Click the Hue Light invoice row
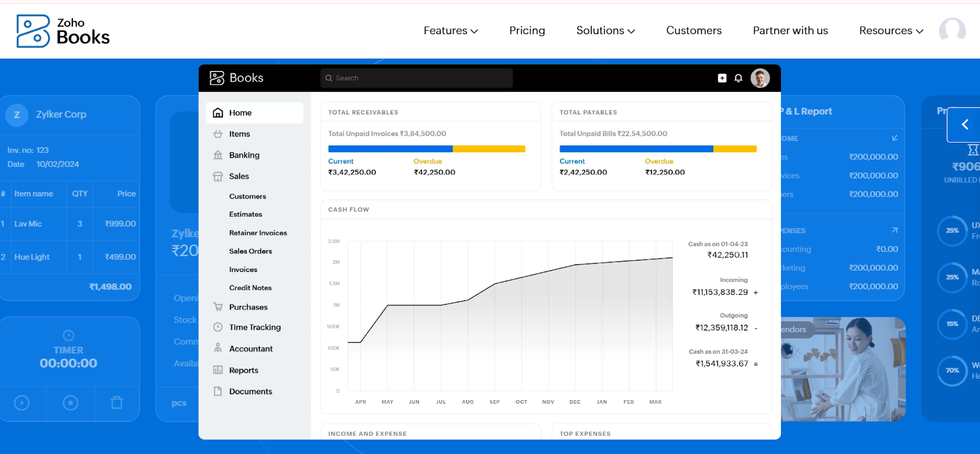The width and height of the screenshot is (980, 454). [x=69, y=257]
